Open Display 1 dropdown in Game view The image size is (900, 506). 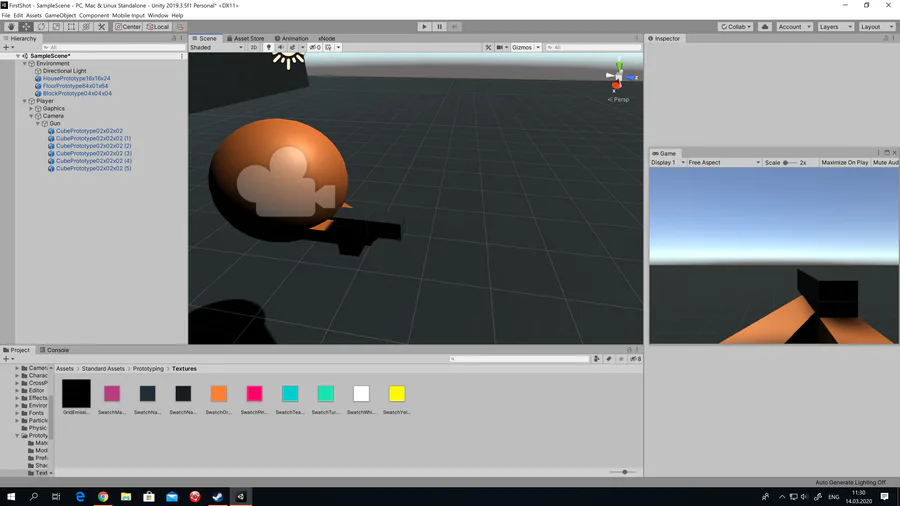pos(668,162)
